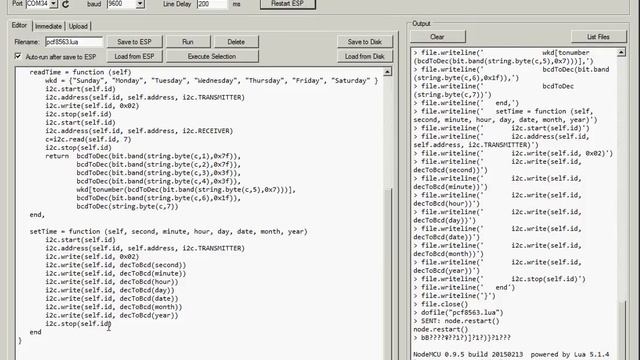The height and width of the screenshot is (360, 640).
Task: Click the List Files button
Action: [598, 37]
